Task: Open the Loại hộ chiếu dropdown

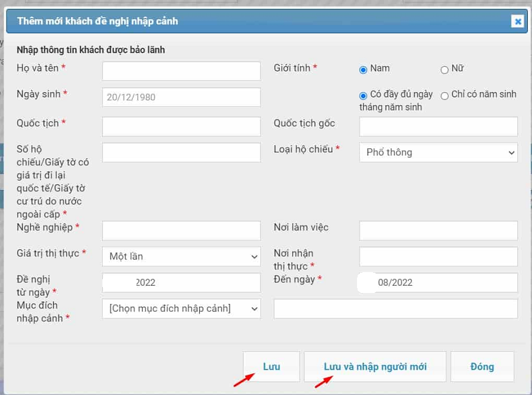Action: click(438, 152)
